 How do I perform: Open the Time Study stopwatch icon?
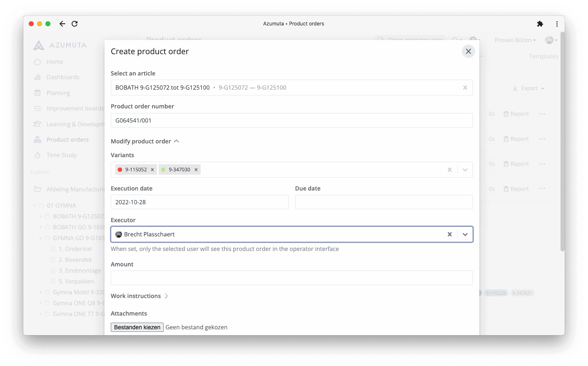(37, 155)
